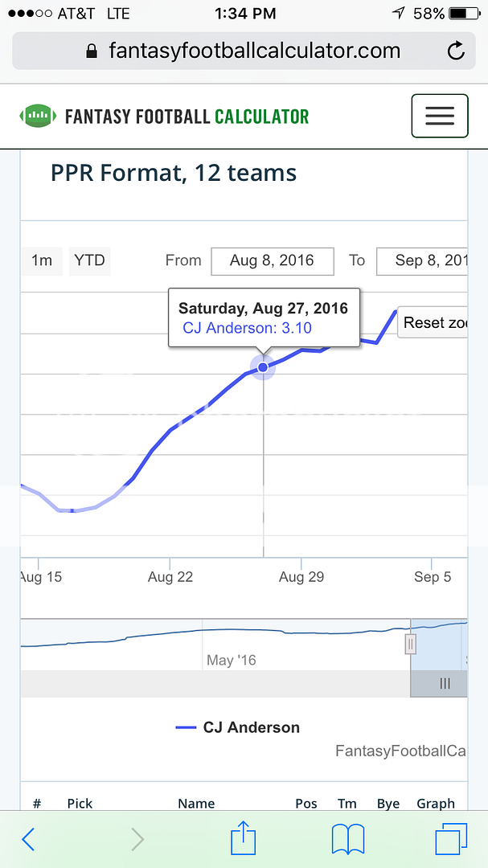Sort table by Name column
Viewport: 488px width, 868px height.
tap(196, 803)
